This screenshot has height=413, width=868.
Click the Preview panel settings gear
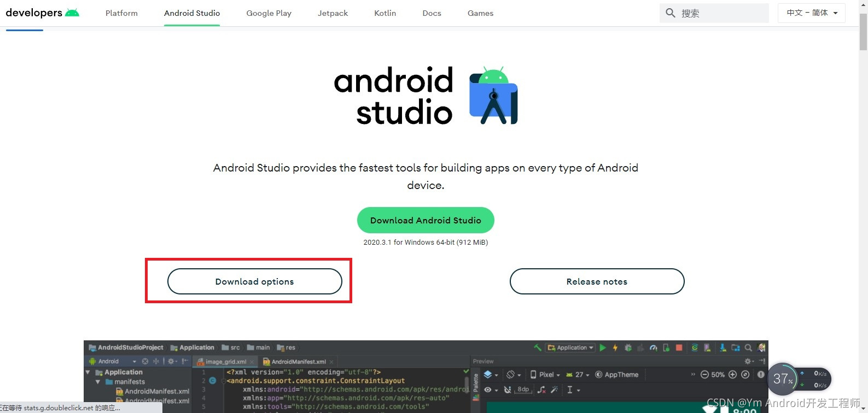coord(749,361)
